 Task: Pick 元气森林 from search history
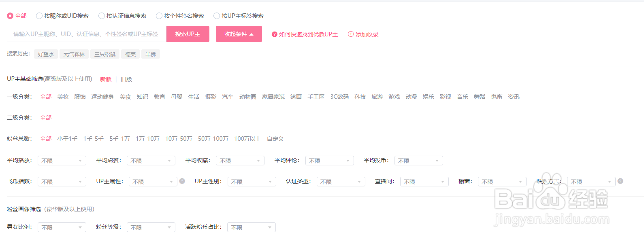(x=74, y=54)
